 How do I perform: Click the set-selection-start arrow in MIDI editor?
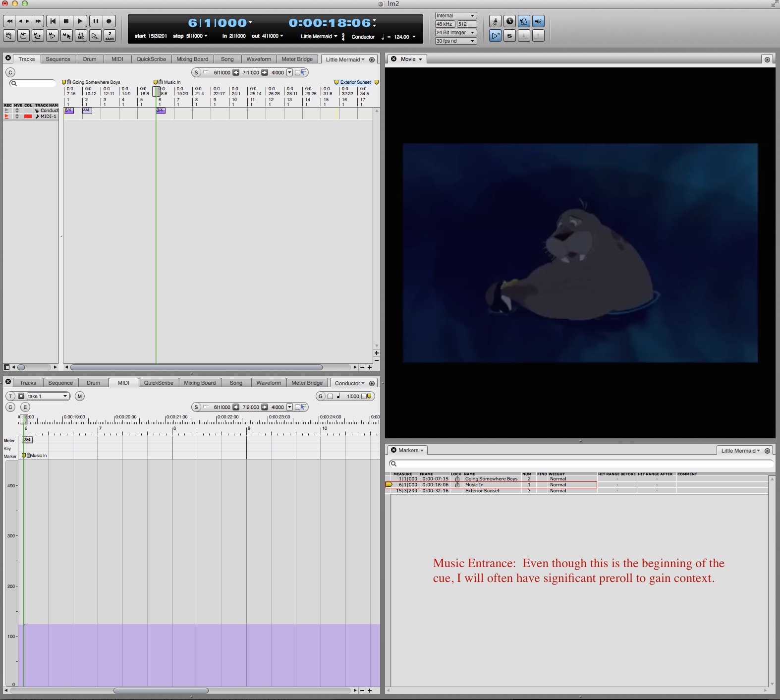tap(236, 407)
